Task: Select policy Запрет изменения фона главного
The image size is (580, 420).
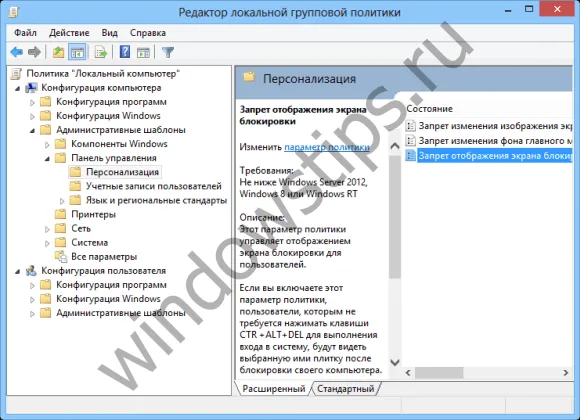Action: point(495,141)
